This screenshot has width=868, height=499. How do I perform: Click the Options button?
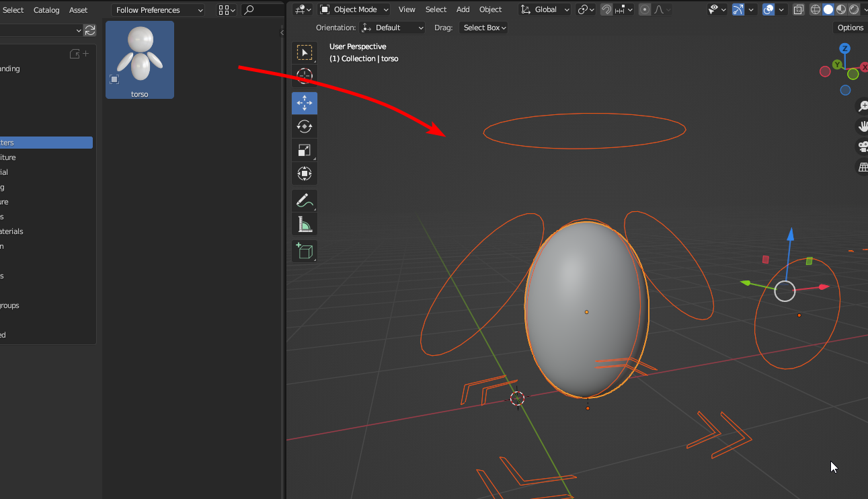click(850, 28)
